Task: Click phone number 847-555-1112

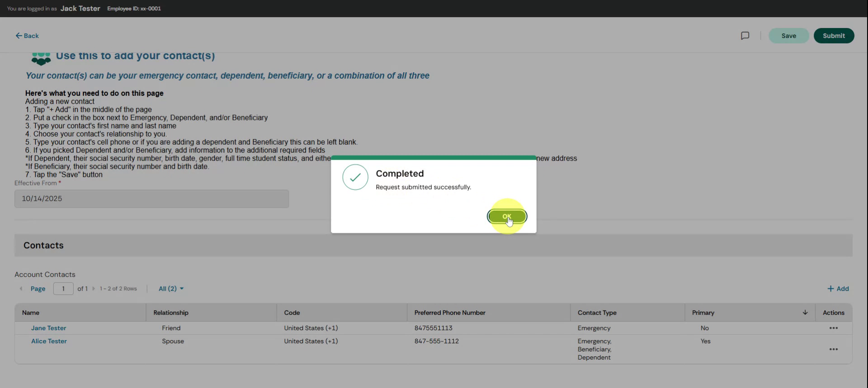Action: [436, 341]
